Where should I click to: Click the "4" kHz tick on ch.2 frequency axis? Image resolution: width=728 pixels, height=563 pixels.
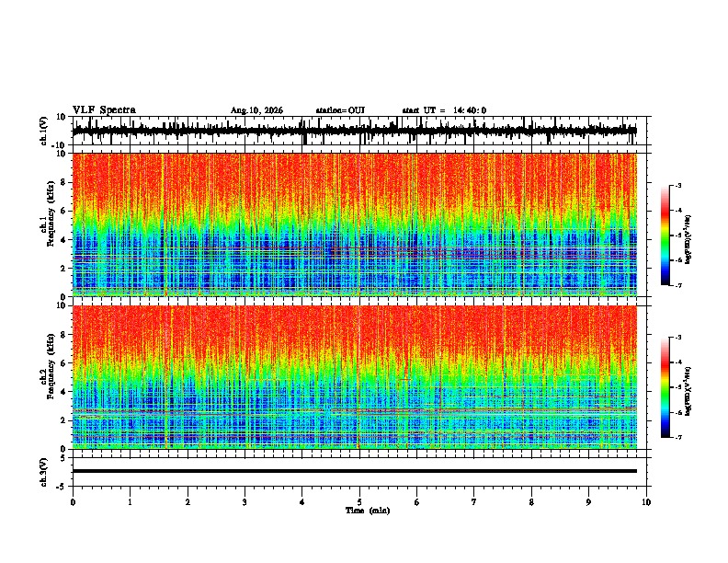(64, 392)
